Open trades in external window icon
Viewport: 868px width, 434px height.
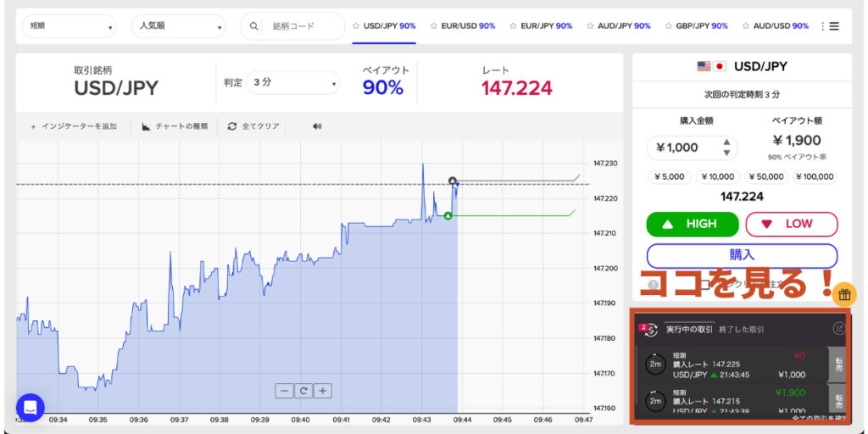click(x=839, y=328)
